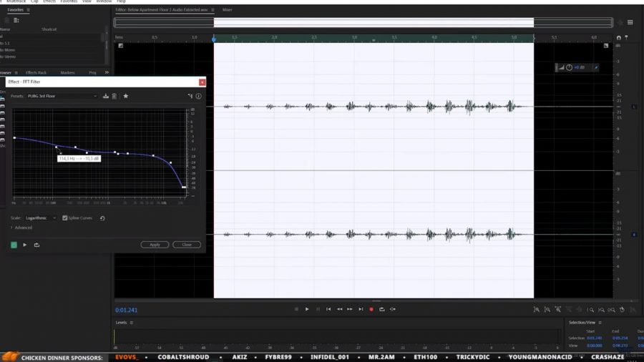Mark preset as favorite with star icon

point(126,96)
